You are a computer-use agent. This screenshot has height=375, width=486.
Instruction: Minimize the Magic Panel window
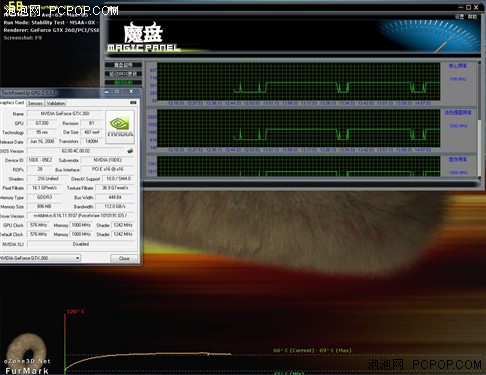coord(461,7)
